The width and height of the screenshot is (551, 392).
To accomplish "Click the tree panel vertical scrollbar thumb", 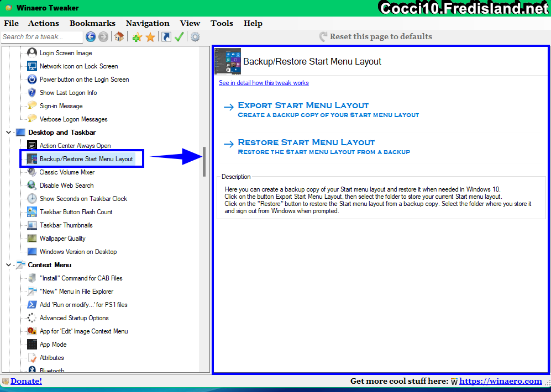I will [x=204, y=161].
